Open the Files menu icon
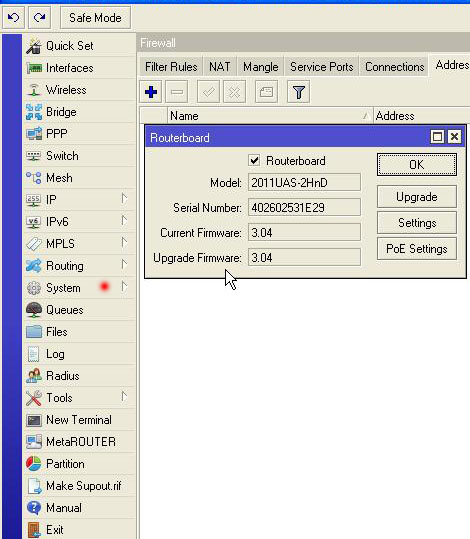This screenshot has width=470, height=539. click(x=34, y=332)
